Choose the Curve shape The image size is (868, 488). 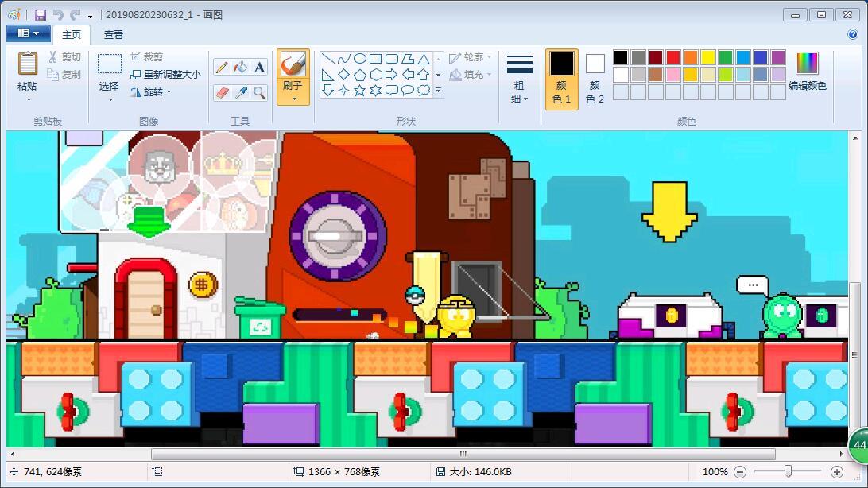point(343,59)
